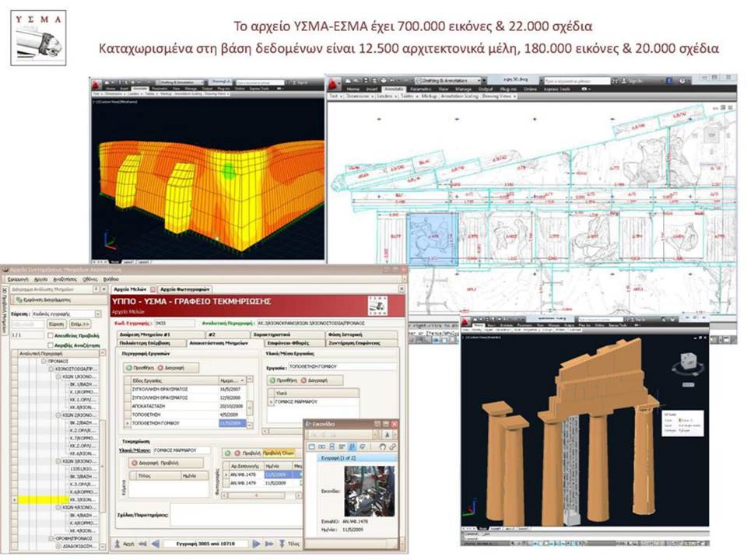Click green add icon in photographs toolbar

point(228,453)
